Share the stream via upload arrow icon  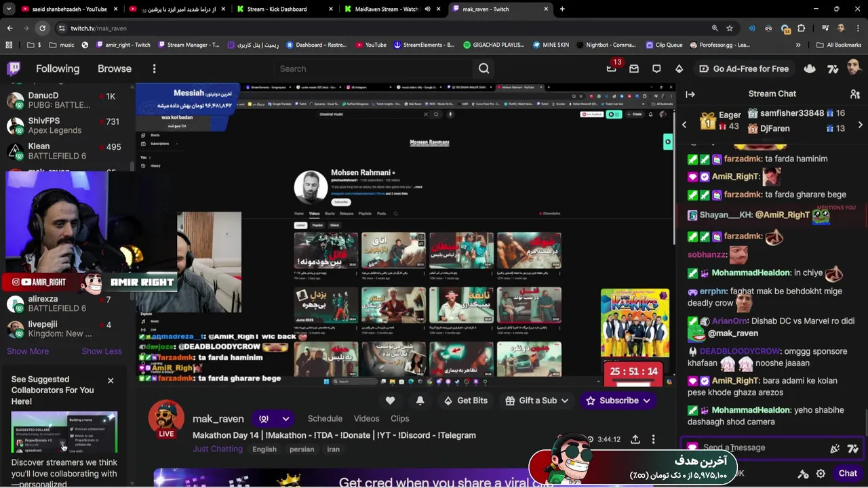click(x=635, y=439)
